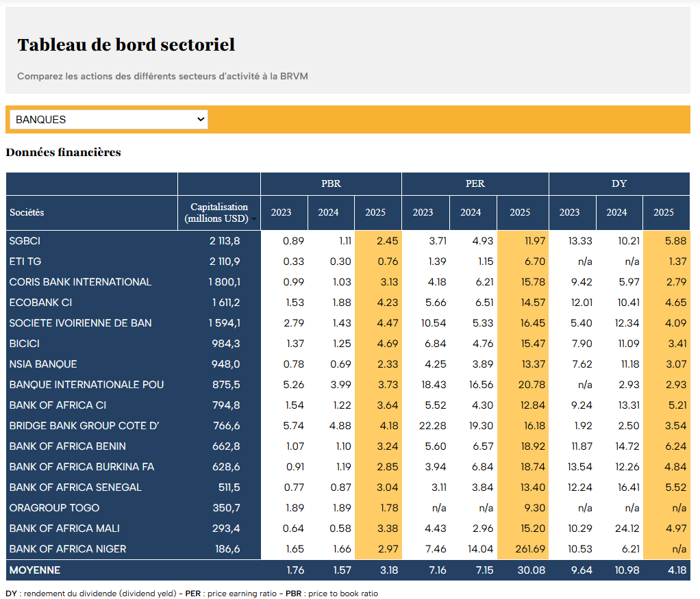The height and width of the screenshot is (599, 700).
Task: Select BANK OF AFRICA BURKINA FA row
Action: click(x=82, y=467)
